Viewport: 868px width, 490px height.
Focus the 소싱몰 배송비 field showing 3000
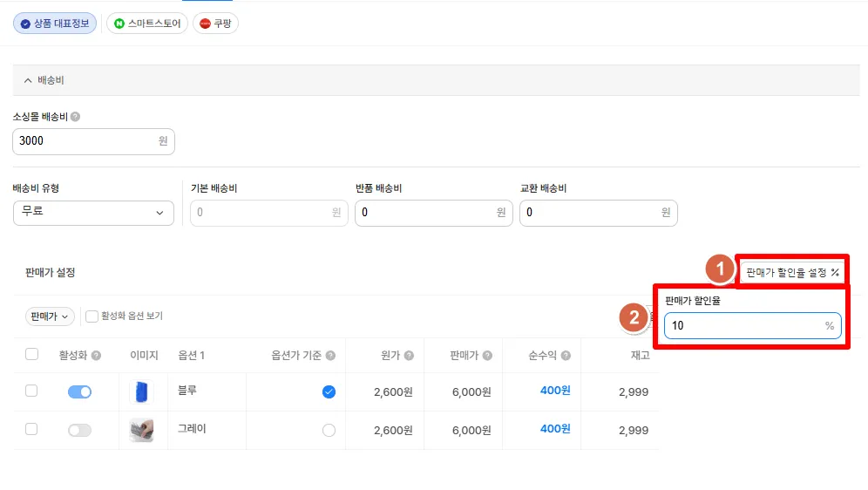(x=93, y=141)
